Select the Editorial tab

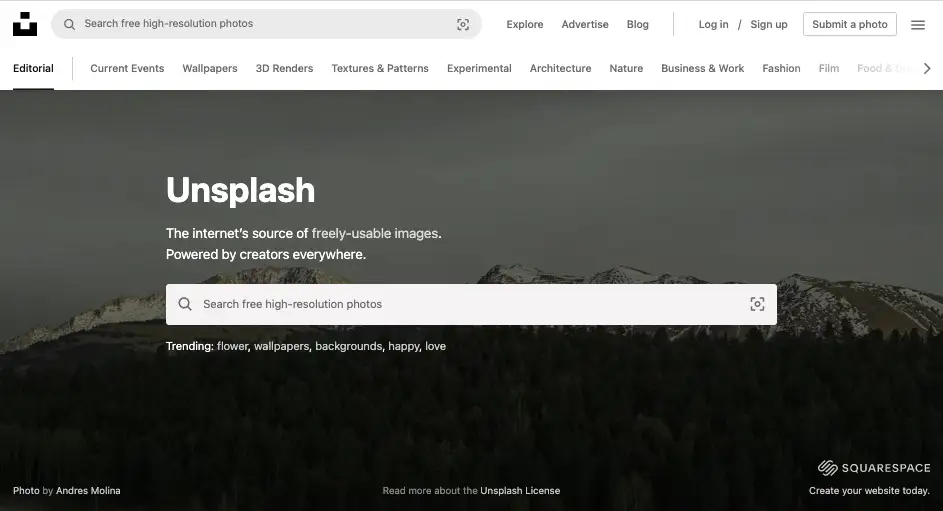coord(33,69)
